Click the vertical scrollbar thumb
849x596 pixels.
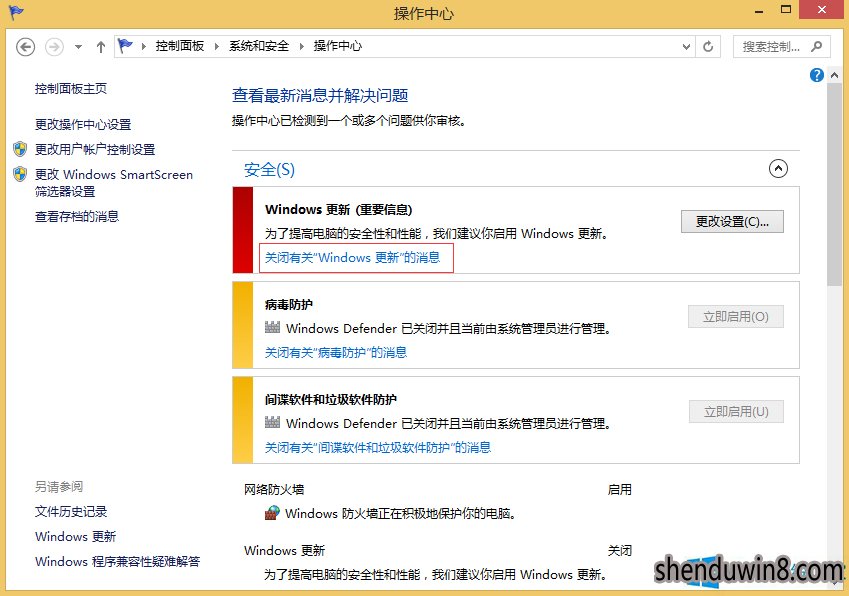[x=834, y=184]
